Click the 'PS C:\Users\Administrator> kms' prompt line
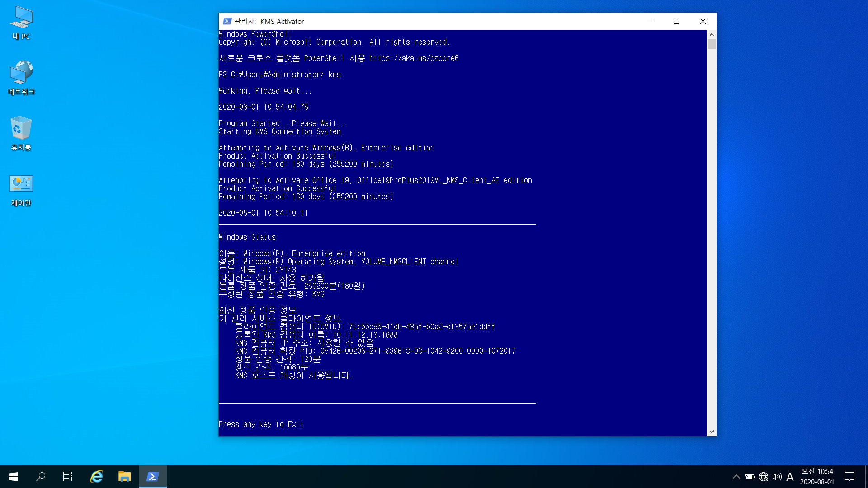 280,75
